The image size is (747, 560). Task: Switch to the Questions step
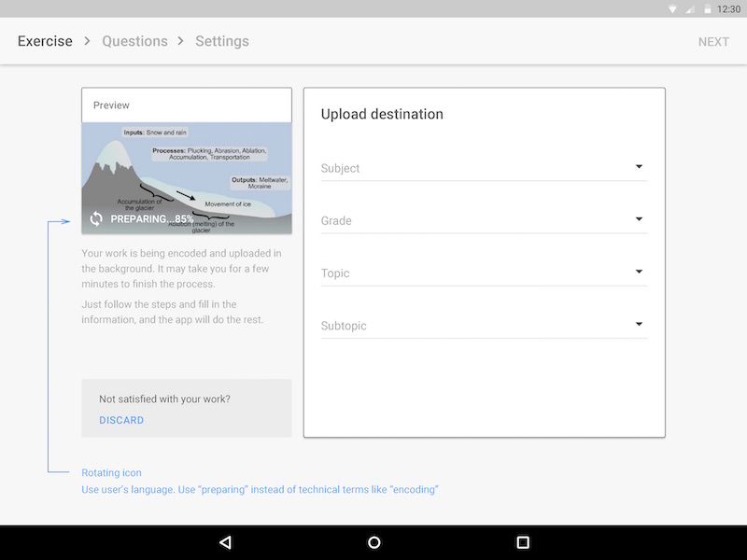click(x=134, y=41)
